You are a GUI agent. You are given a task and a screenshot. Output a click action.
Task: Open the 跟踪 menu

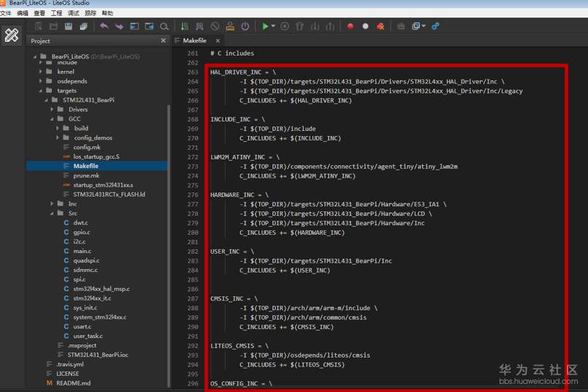[x=91, y=13]
